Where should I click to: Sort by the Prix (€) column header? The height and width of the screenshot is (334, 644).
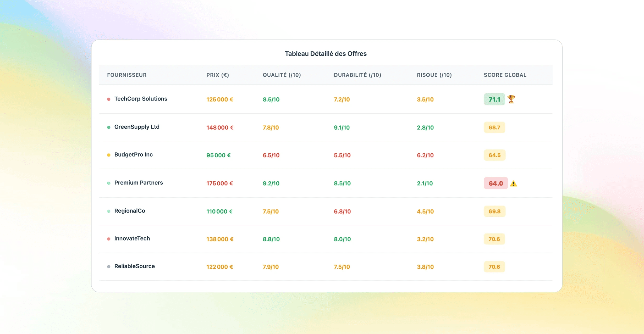217,75
